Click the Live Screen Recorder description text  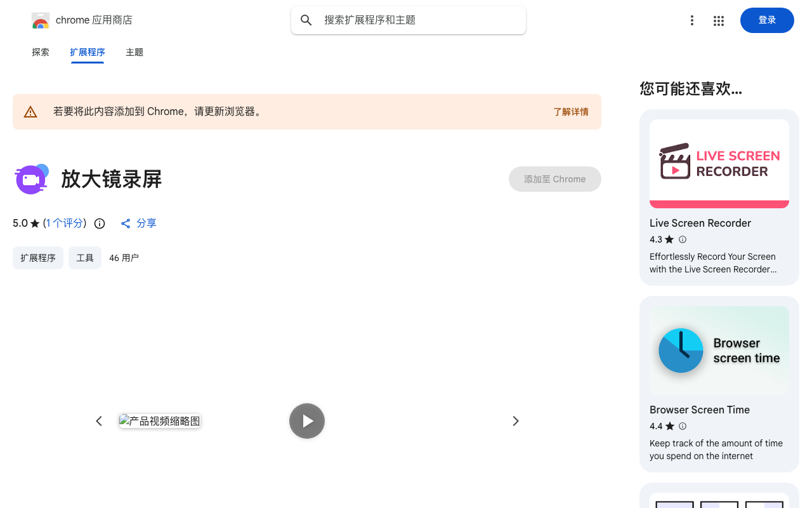713,263
